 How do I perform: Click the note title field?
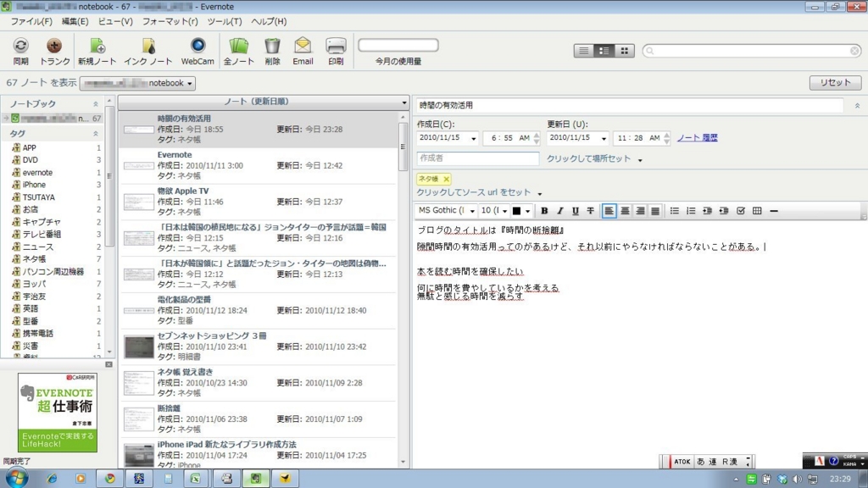pyautogui.click(x=630, y=105)
